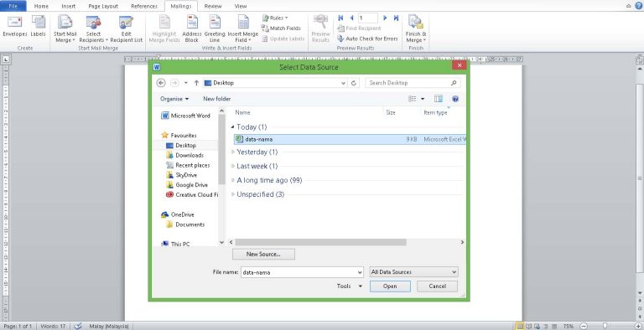The width and height of the screenshot is (644, 330).
Task: Switch to the Insert tab
Action: (x=68, y=6)
